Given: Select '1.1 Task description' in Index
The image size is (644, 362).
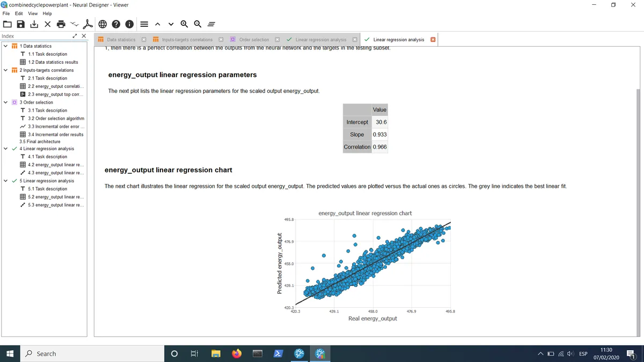Looking at the screenshot, I should pos(47,54).
